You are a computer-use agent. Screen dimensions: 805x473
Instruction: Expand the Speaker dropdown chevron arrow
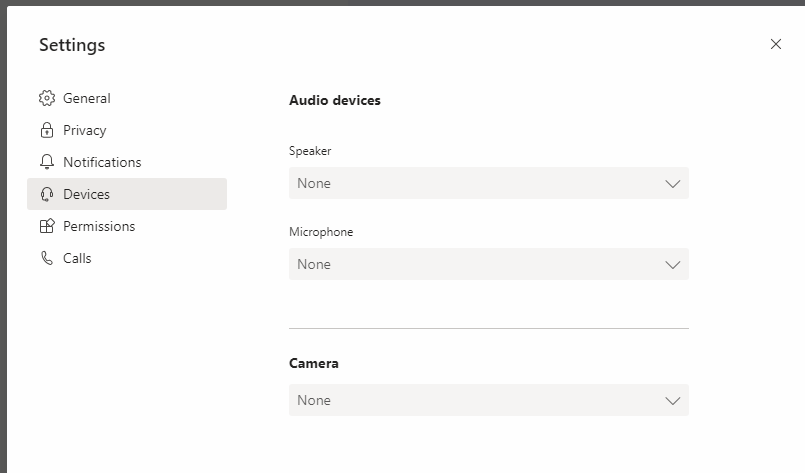click(x=673, y=184)
